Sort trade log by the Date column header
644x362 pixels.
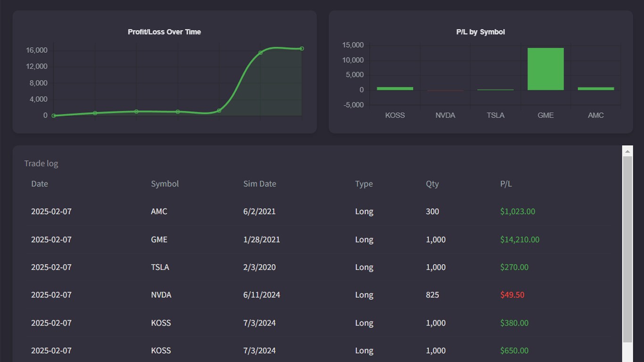click(x=40, y=184)
